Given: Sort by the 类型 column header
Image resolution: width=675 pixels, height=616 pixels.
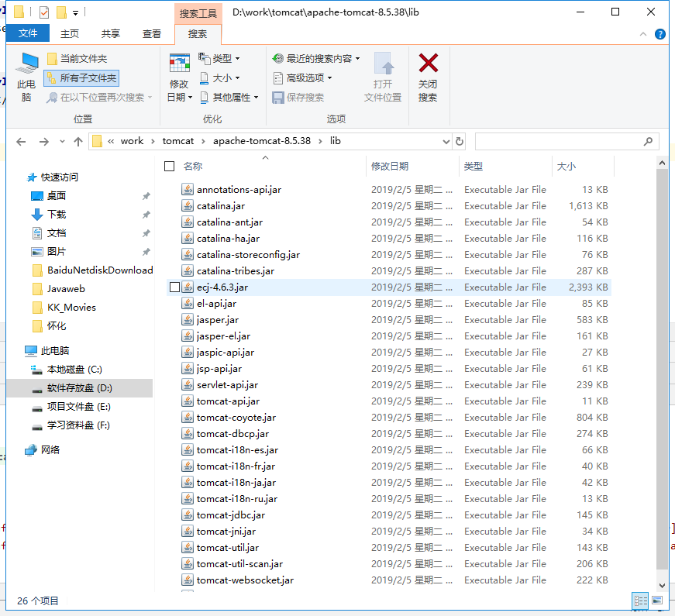Looking at the screenshot, I should (473, 166).
